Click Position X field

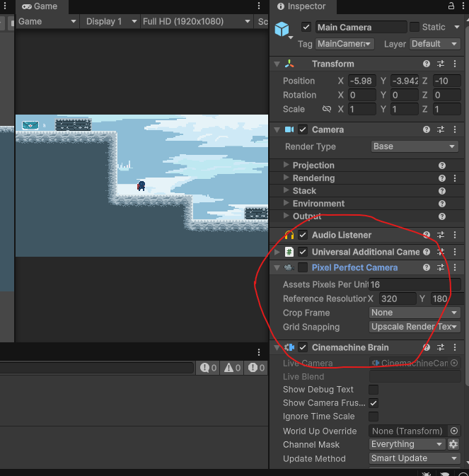point(362,81)
